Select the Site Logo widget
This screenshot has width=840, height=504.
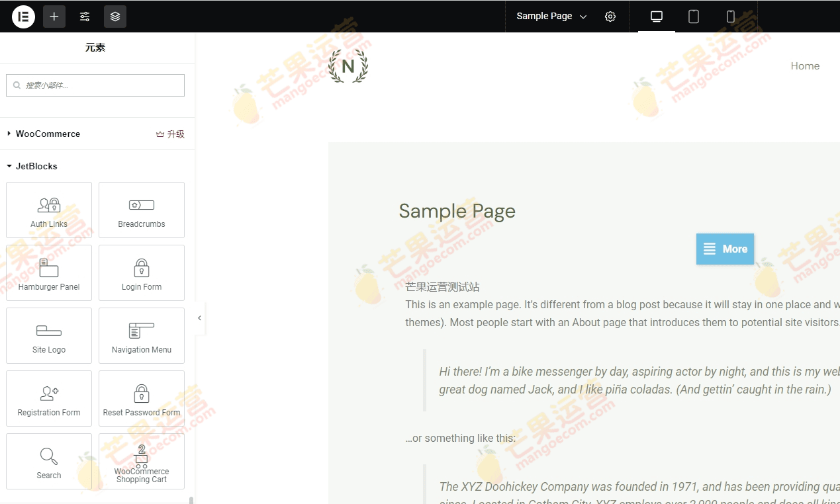click(x=49, y=336)
